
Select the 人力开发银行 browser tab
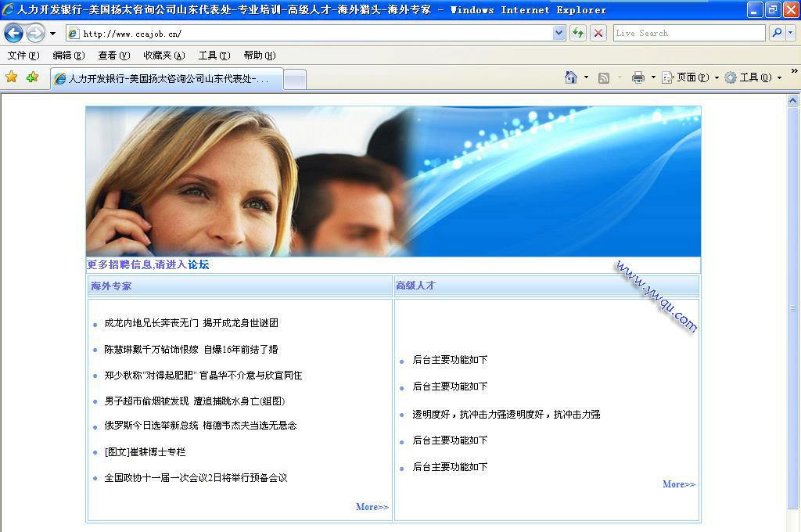coord(167,79)
